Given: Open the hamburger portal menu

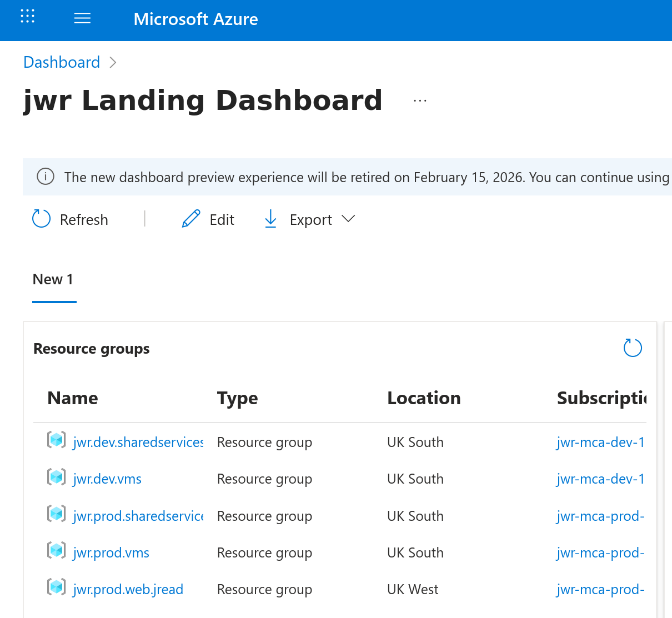Looking at the screenshot, I should (82, 18).
